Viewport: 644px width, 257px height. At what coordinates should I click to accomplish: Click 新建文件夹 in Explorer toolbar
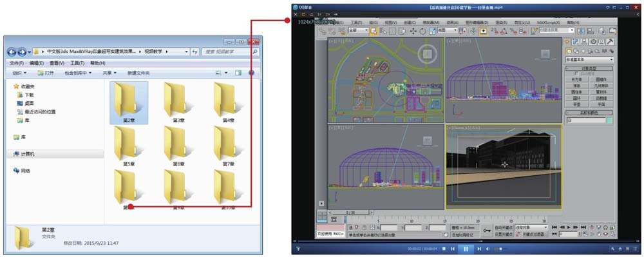point(138,73)
